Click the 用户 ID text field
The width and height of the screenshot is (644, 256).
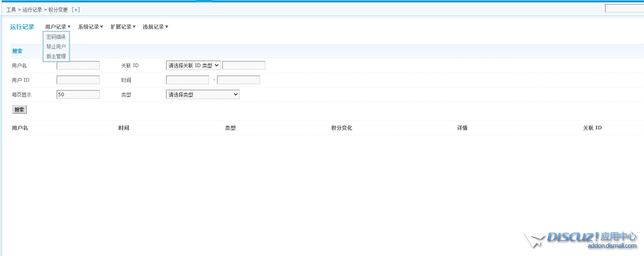point(78,80)
